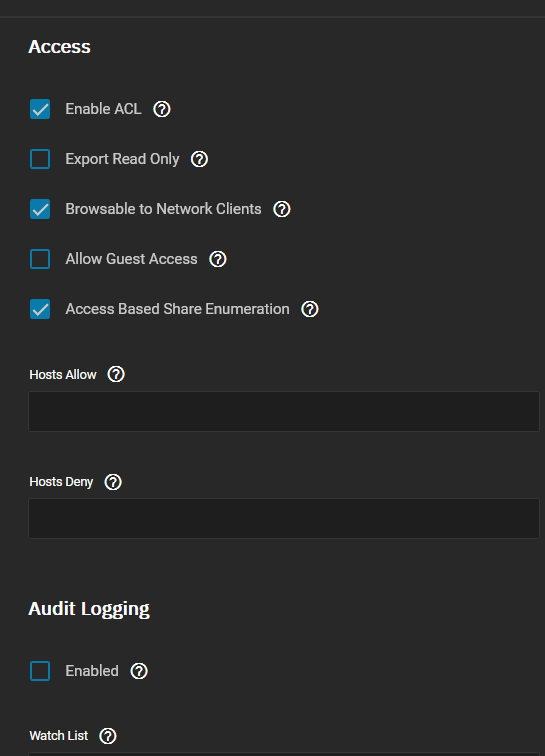
Task: Focus the Hosts Deny input field
Action: (x=284, y=518)
